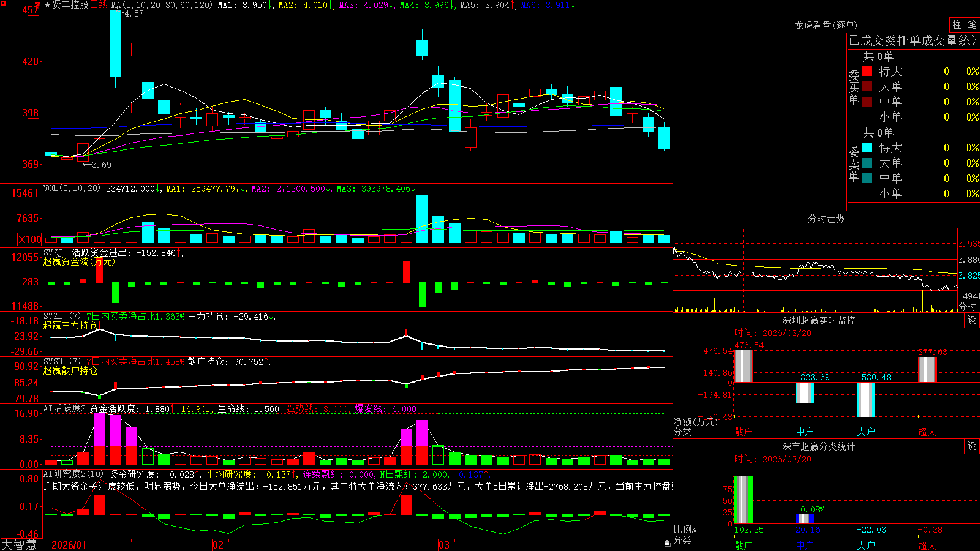Click the 强势线: 3.000 label
This screenshot has width=980, height=551.
pyautogui.click(x=318, y=409)
